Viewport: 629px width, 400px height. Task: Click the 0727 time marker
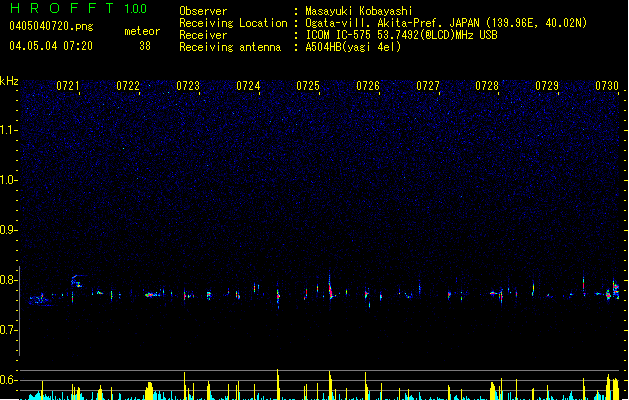(428, 86)
